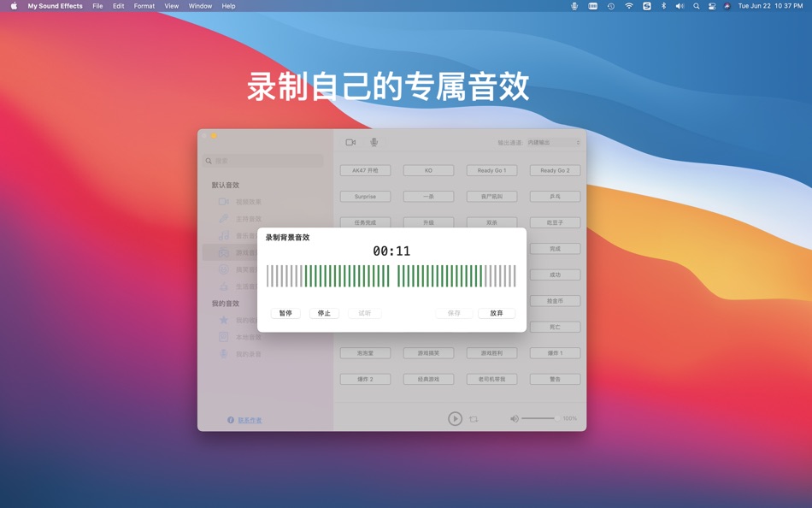Play the 完成 sound effect
Viewport: 812px width, 508px height.
555,249
